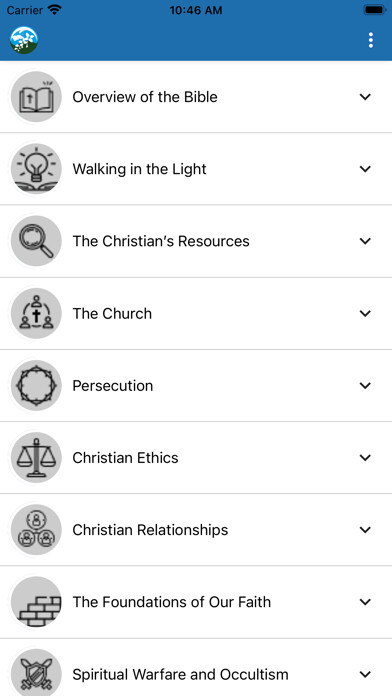Tap the light bulb icon
This screenshot has height=696, width=392.
point(36,169)
